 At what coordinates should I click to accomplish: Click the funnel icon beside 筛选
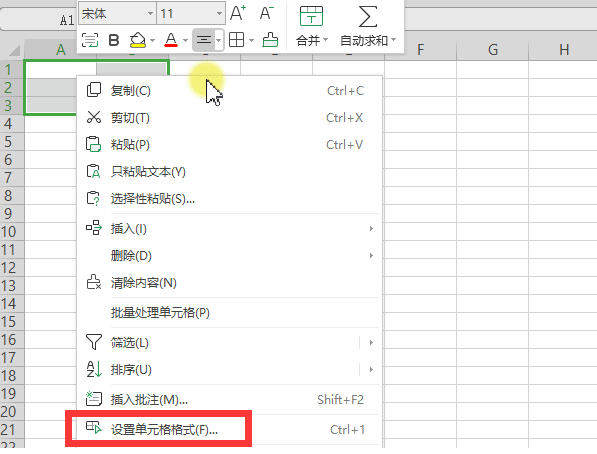coord(94,342)
